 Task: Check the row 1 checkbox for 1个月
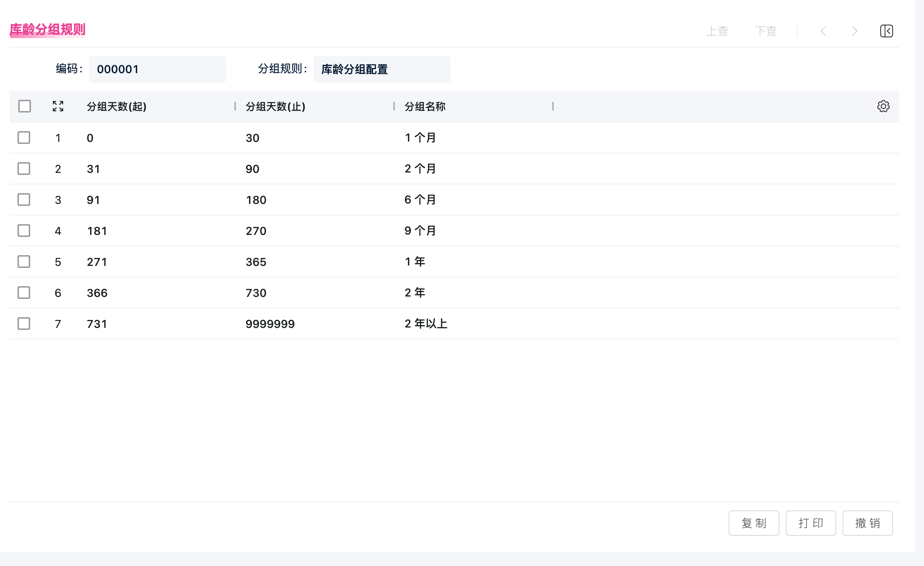point(24,138)
